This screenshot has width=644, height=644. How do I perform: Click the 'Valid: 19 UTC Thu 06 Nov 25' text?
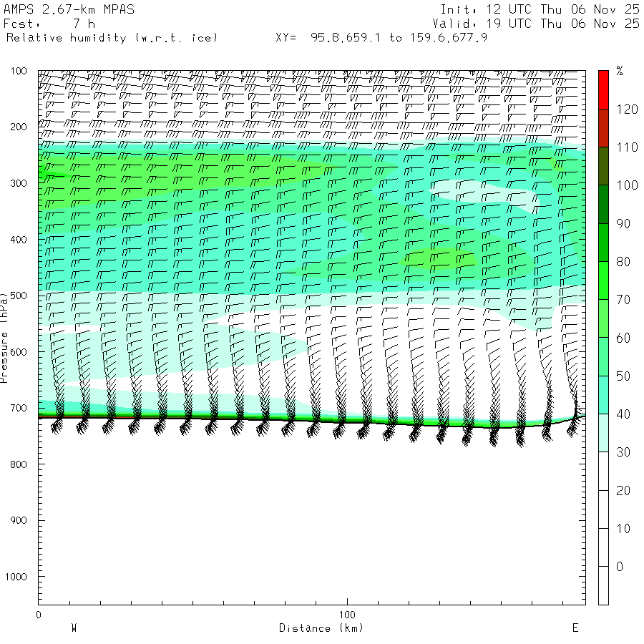point(535,24)
